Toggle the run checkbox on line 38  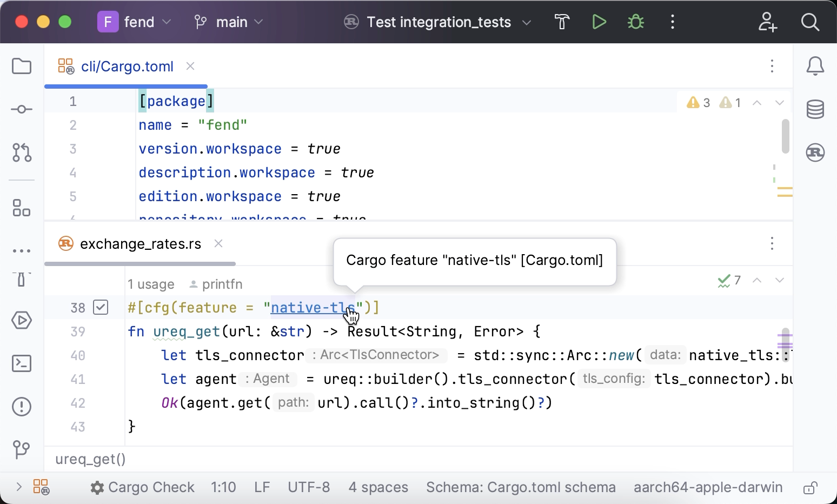coord(101,307)
